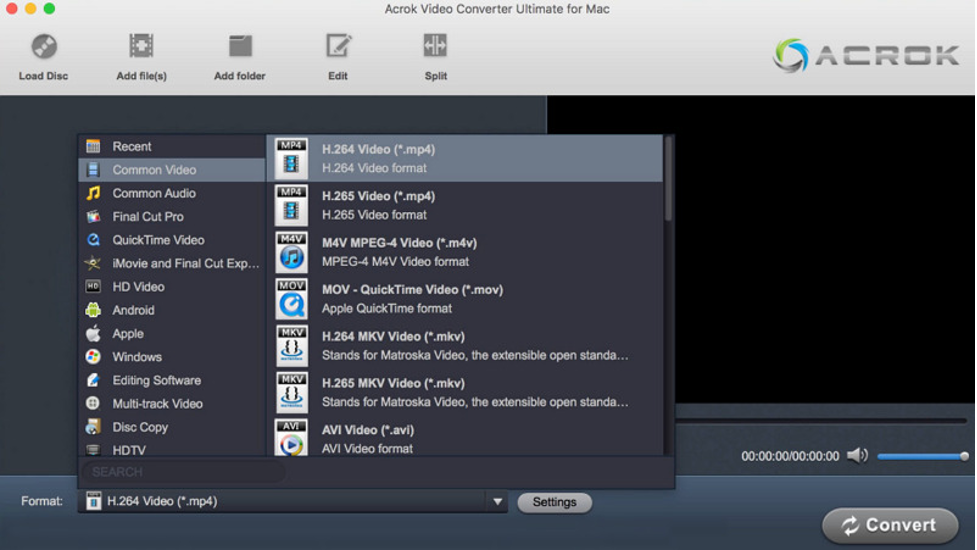The width and height of the screenshot is (977, 550).
Task: Select the Split tool
Action: pos(435,47)
